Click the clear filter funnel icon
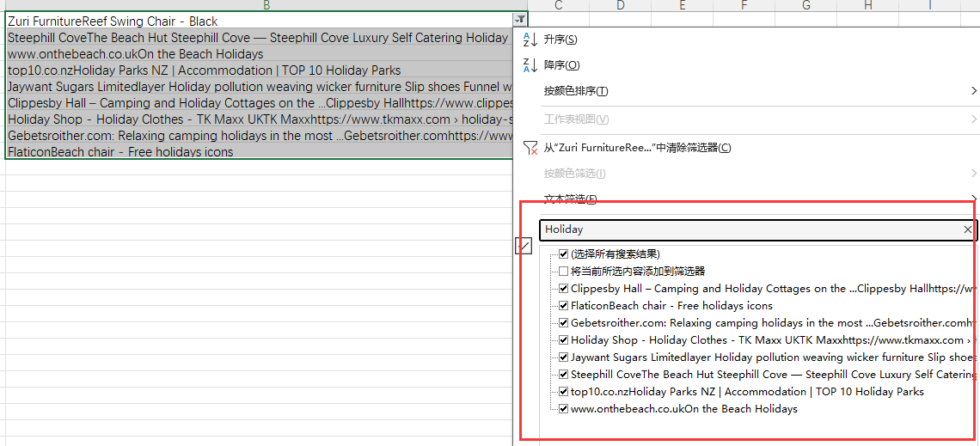The image size is (980, 446). pyautogui.click(x=530, y=148)
